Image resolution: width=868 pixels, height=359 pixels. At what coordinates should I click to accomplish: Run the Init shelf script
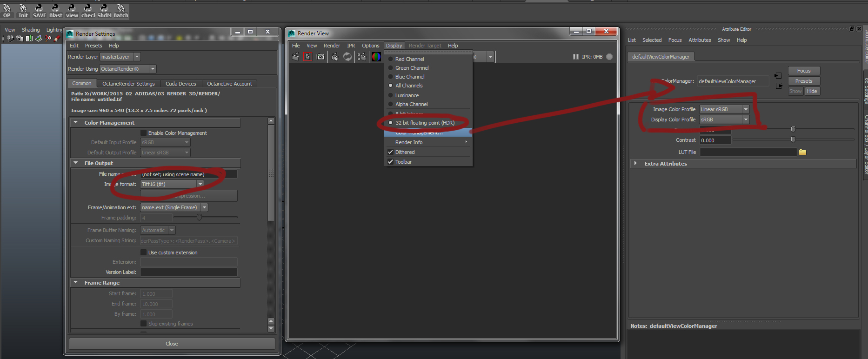pos(23,11)
